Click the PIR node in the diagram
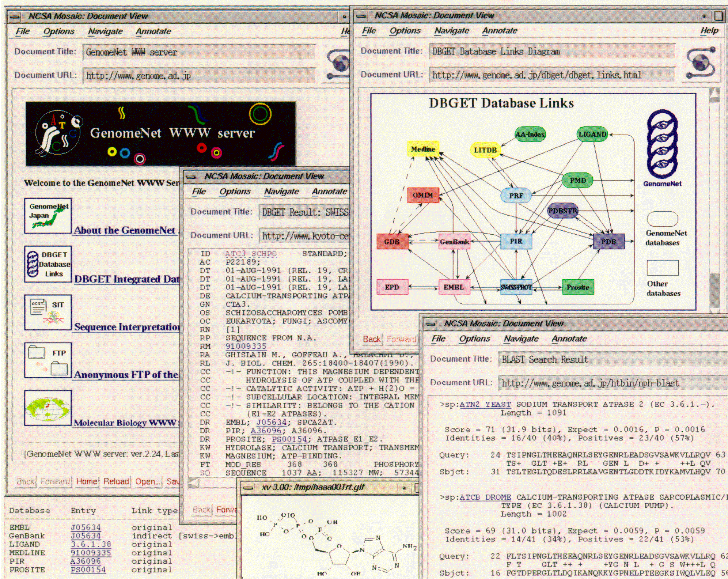This screenshot has height=579, width=728. click(x=516, y=241)
